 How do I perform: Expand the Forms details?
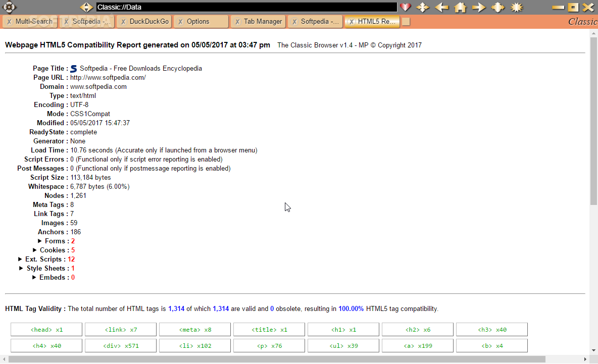pyautogui.click(x=40, y=241)
